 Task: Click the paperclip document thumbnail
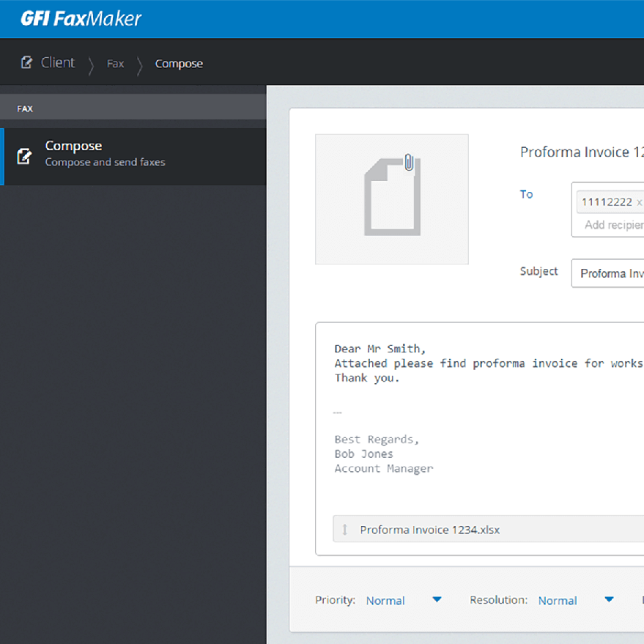click(x=392, y=199)
